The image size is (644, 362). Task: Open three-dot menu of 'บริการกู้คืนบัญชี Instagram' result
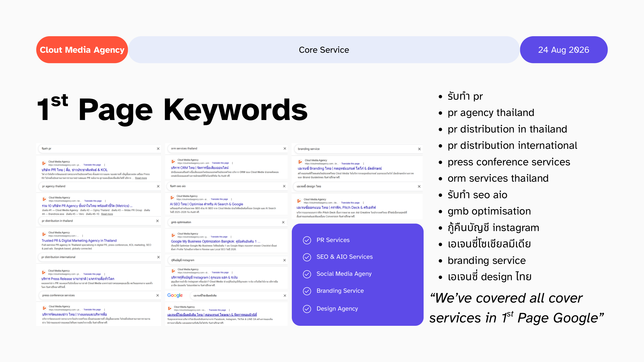click(x=232, y=273)
